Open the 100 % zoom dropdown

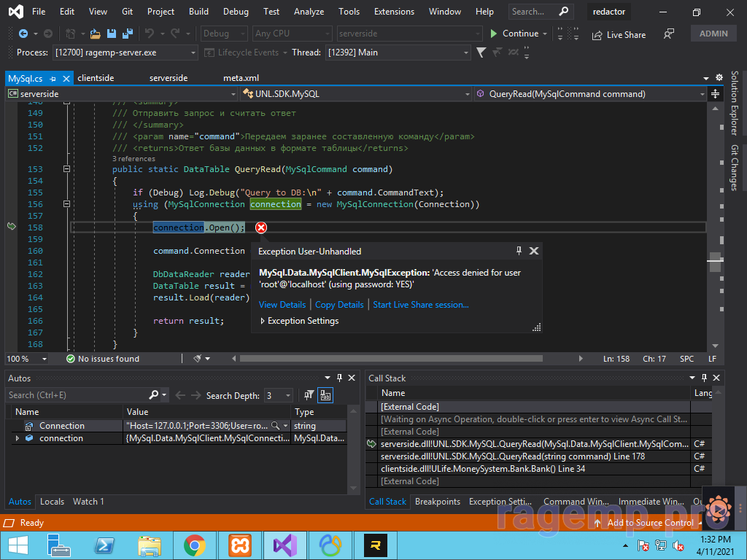click(x=27, y=359)
